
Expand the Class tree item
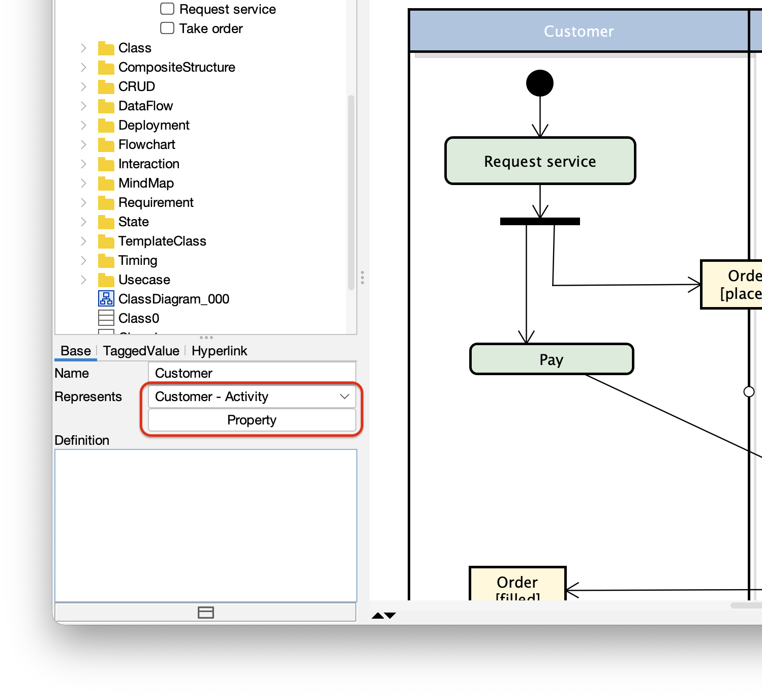pos(83,47)
